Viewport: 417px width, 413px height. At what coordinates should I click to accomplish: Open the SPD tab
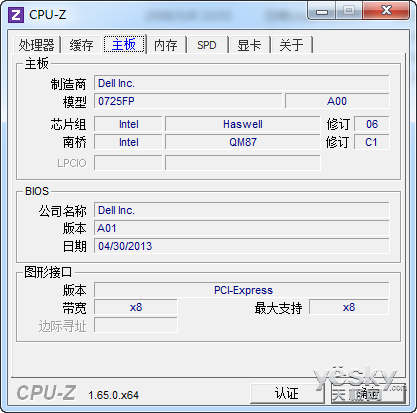click(207, 45)
